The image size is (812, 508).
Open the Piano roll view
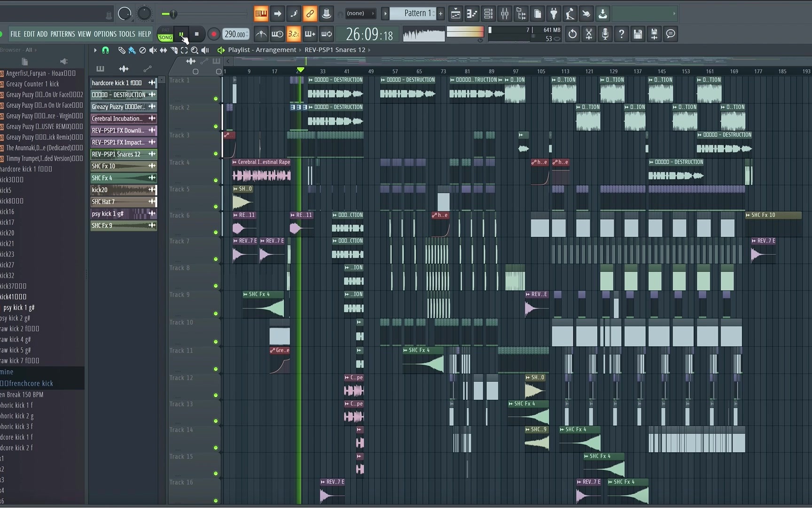pyautogui.click(x=472, y=14)
